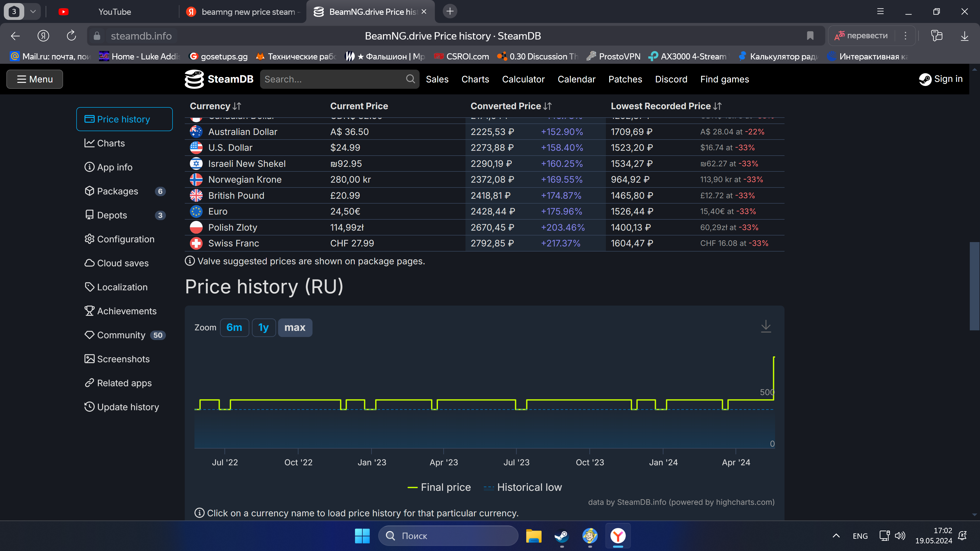Image resolution: width=980 pixels, height=551 pixels.
Task: Toggle the Final price series in legend
Action: point(439,487)
